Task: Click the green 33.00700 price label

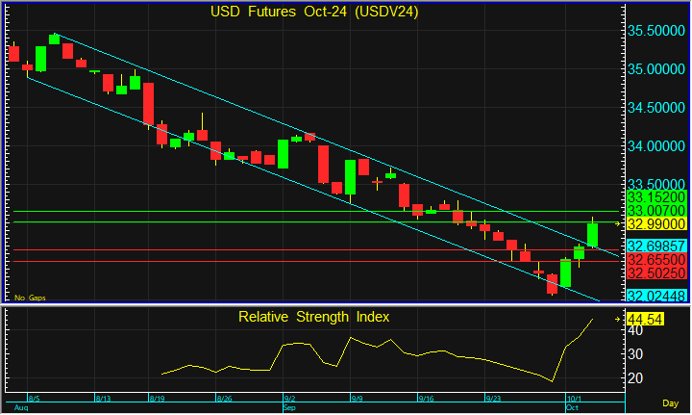Action: [656, 210]
